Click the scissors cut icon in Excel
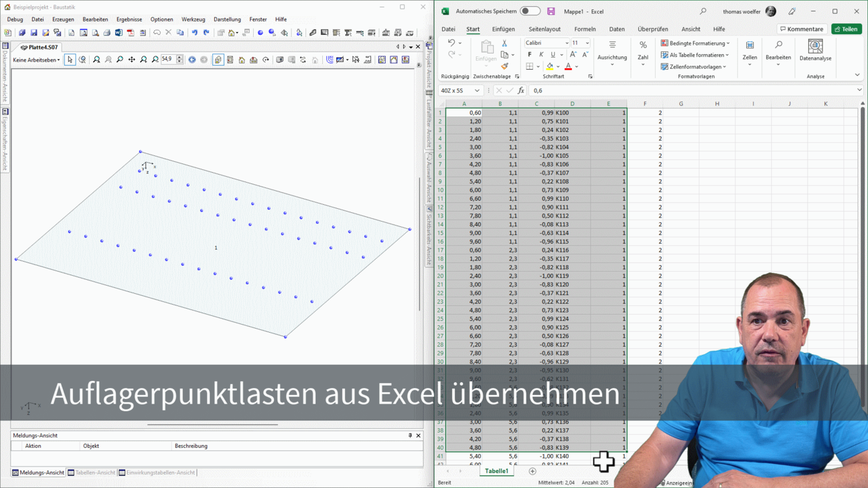 point(504,43)
